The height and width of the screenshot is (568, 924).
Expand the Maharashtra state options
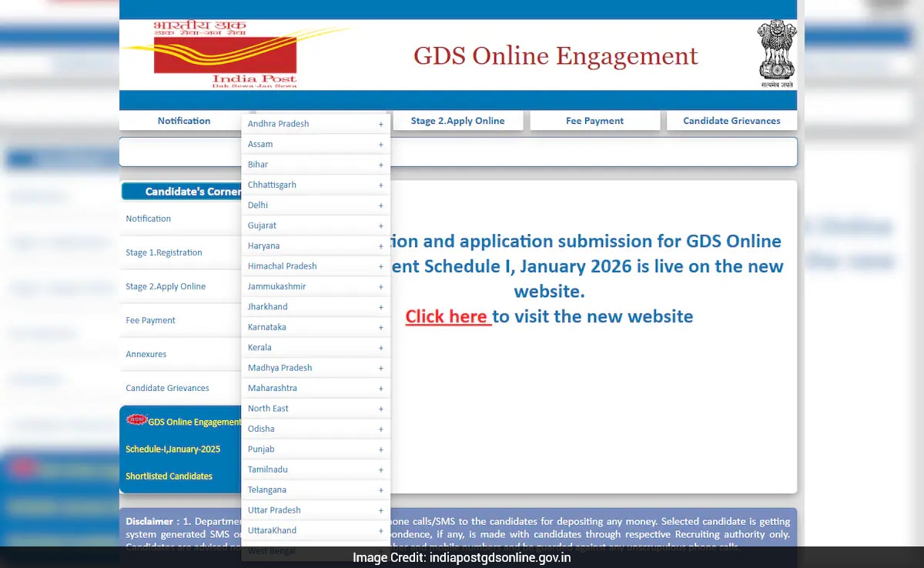316,387
